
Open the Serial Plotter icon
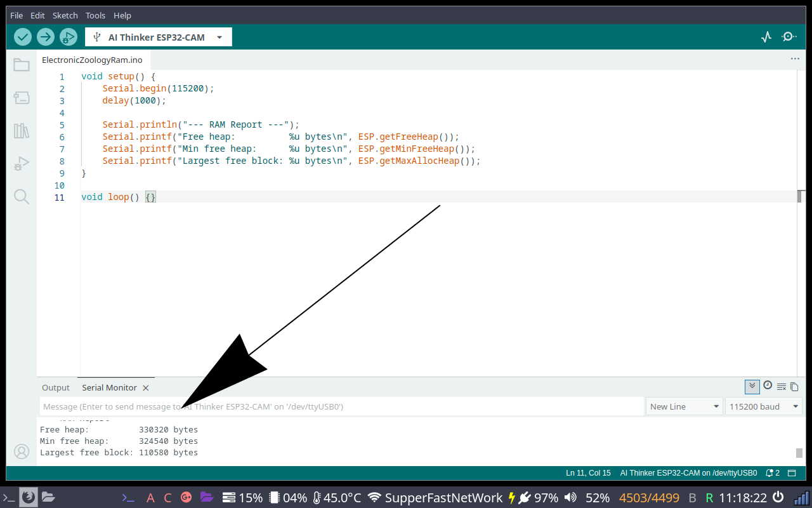[x=766, y=37]
